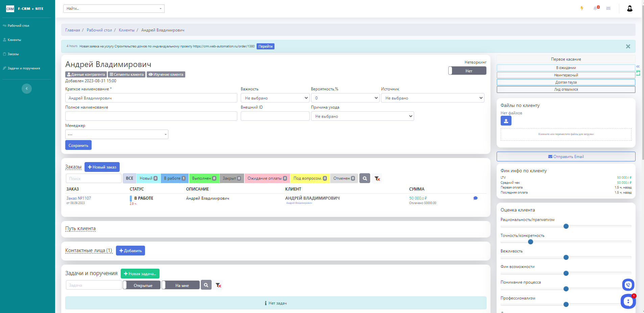Image resolution: width=644 pixels, height=313 pixels.
Task: Toggle the Нетворкинг switch
Action: 467,71
